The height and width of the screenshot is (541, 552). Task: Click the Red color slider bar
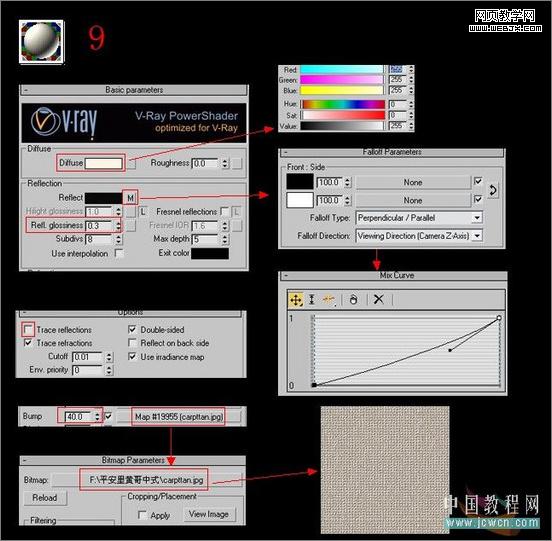[x=342, y=70]
